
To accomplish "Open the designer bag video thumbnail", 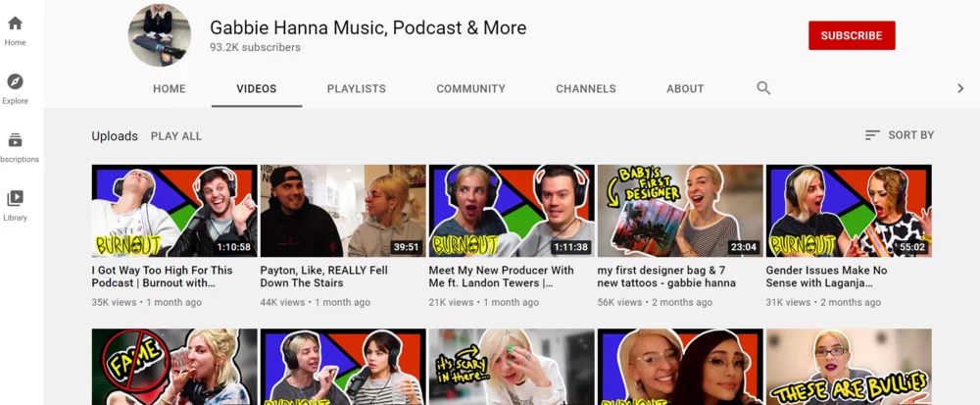I will [x=680, y=211].
